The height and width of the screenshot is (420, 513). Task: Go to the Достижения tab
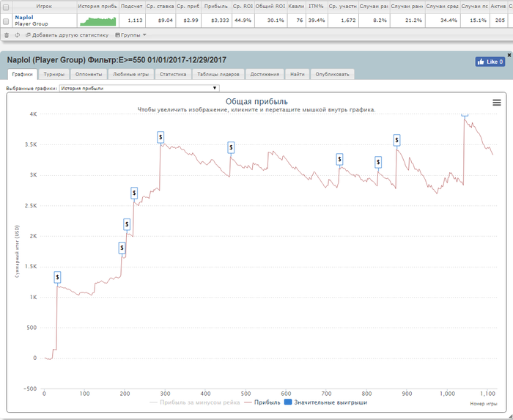[265, 74]
